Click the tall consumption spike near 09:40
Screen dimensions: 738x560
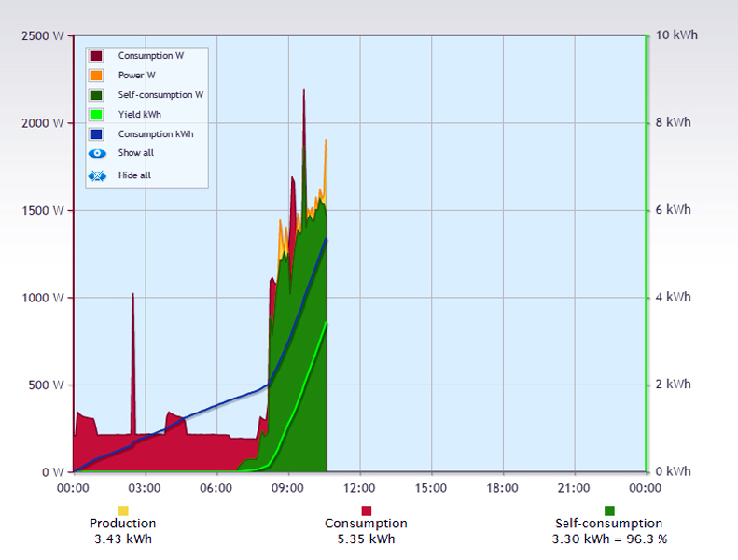(304, 118)
